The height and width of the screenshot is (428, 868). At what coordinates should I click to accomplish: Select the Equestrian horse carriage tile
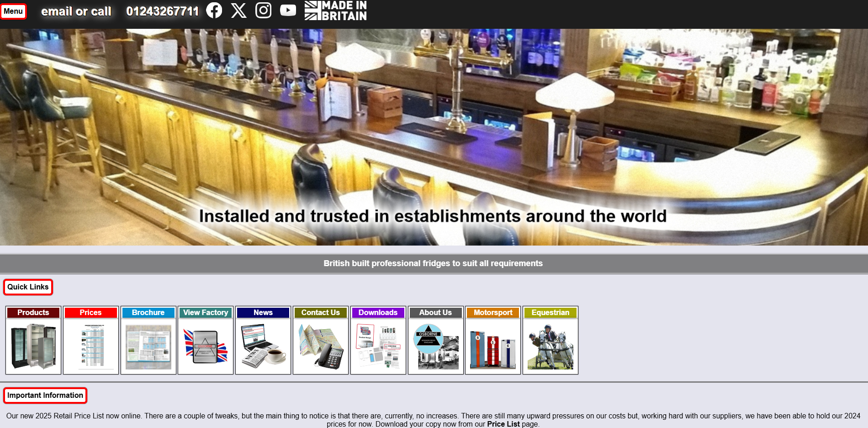point(550,346)
